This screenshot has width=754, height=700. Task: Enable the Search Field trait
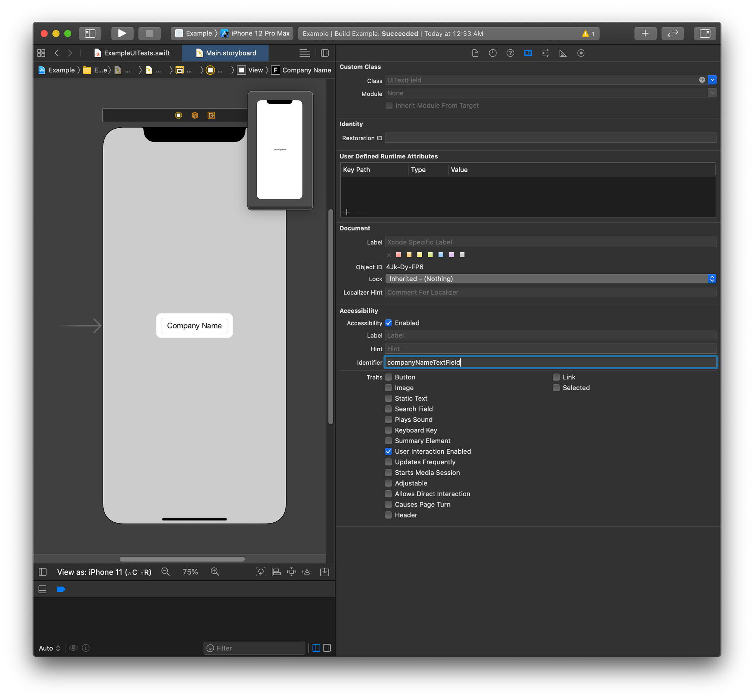pyautogui.click(x=388, y=409)
